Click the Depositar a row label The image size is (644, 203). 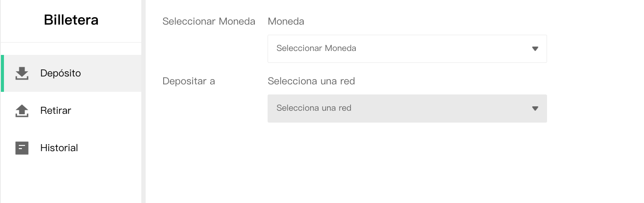(189, 81)
